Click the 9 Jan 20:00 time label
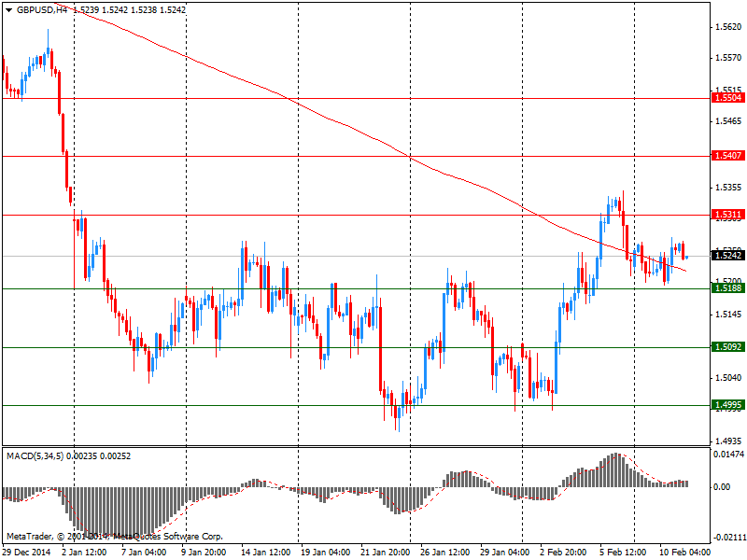The width and height of the screenshot is (747, 560). 204,552
